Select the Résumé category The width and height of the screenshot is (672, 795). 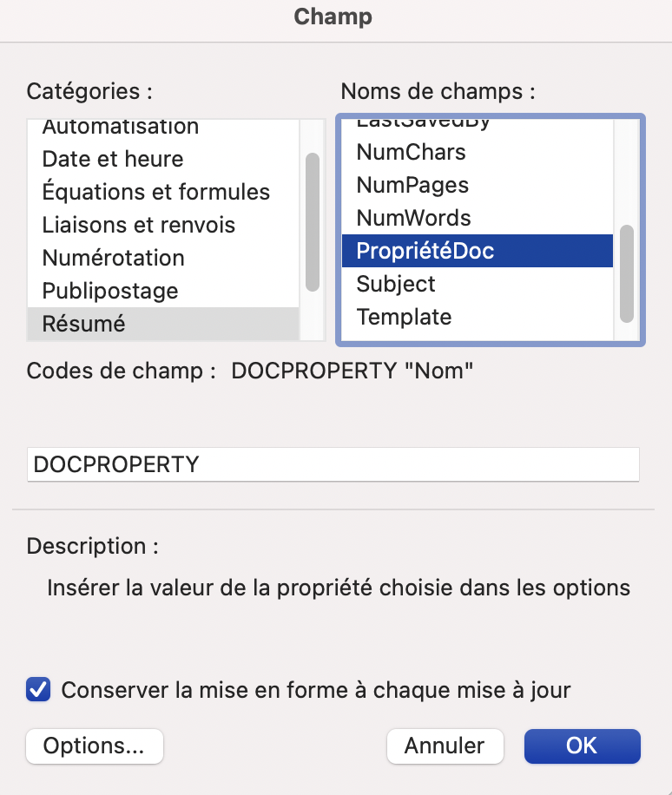[x=84, y=324]
